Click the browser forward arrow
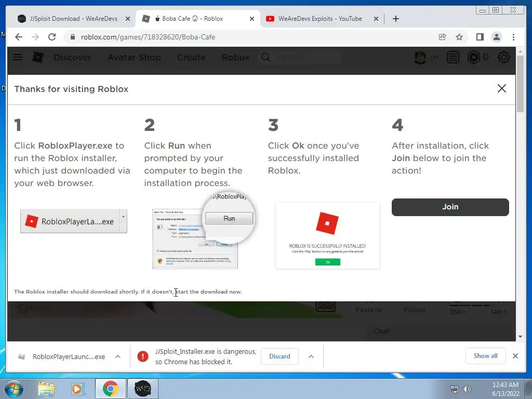The image size is (532, 399). pyautogui.click(x=35, y=37)
